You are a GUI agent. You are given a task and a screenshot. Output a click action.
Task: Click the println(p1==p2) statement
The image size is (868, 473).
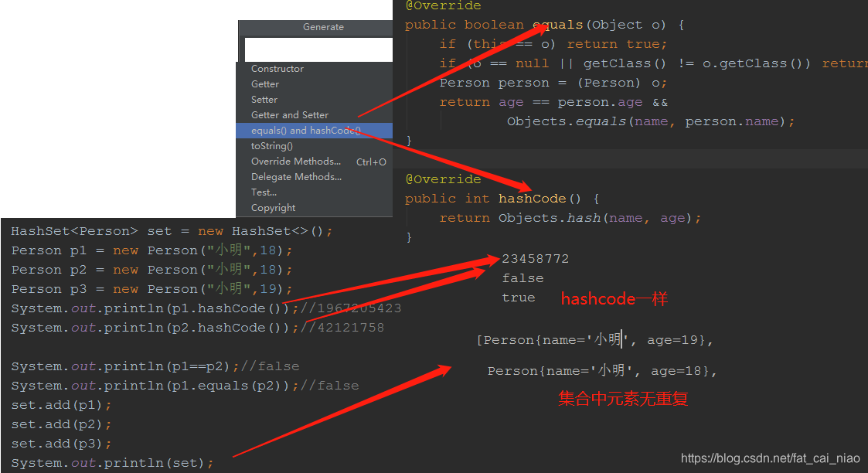[124, 366]
